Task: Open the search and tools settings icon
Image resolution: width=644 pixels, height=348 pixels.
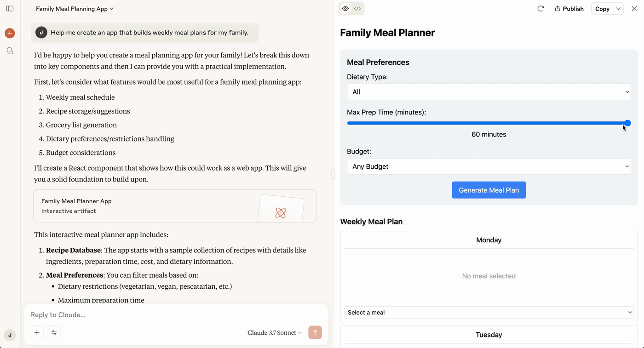Action: (x=54, y=332)
